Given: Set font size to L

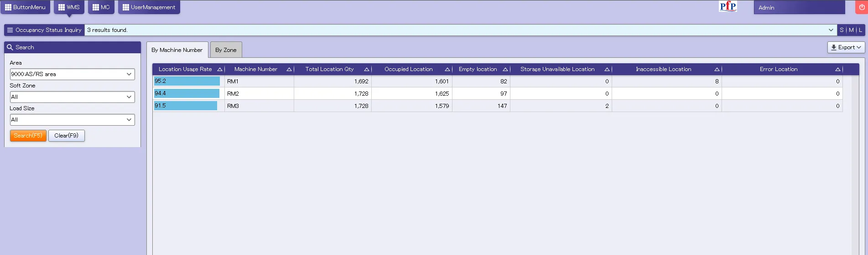Looking at the screenshot, I should point(860,30).
